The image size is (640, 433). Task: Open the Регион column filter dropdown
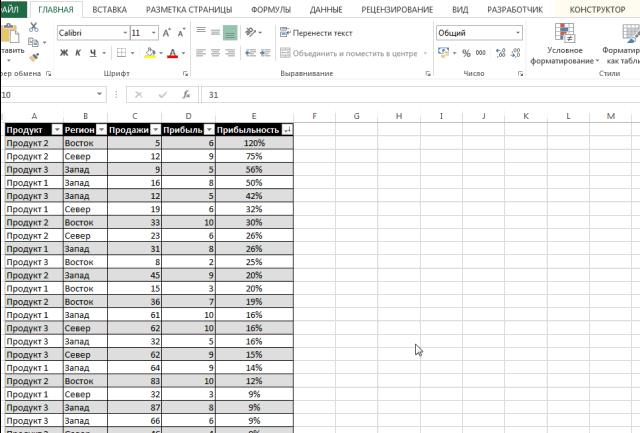point(101,130)
